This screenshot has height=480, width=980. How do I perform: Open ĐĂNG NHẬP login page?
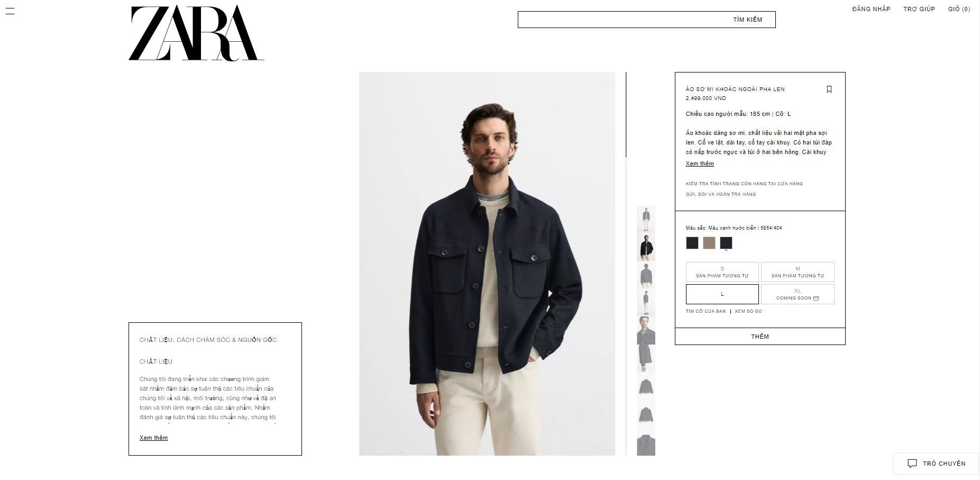click(x=871, y=9)
